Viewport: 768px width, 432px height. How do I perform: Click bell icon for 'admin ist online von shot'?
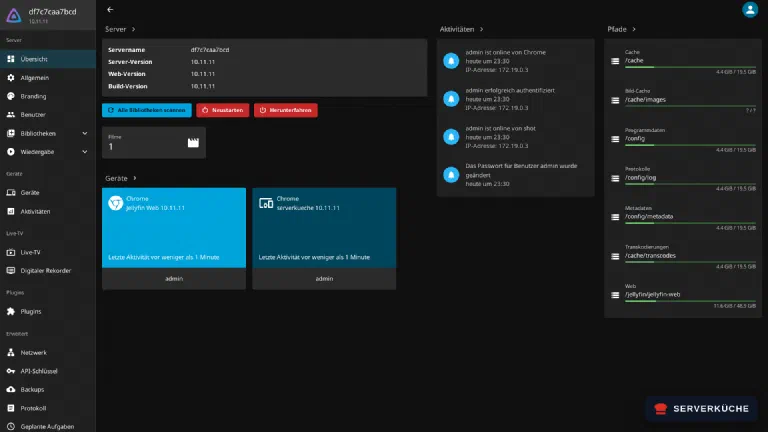pos(451,137)
